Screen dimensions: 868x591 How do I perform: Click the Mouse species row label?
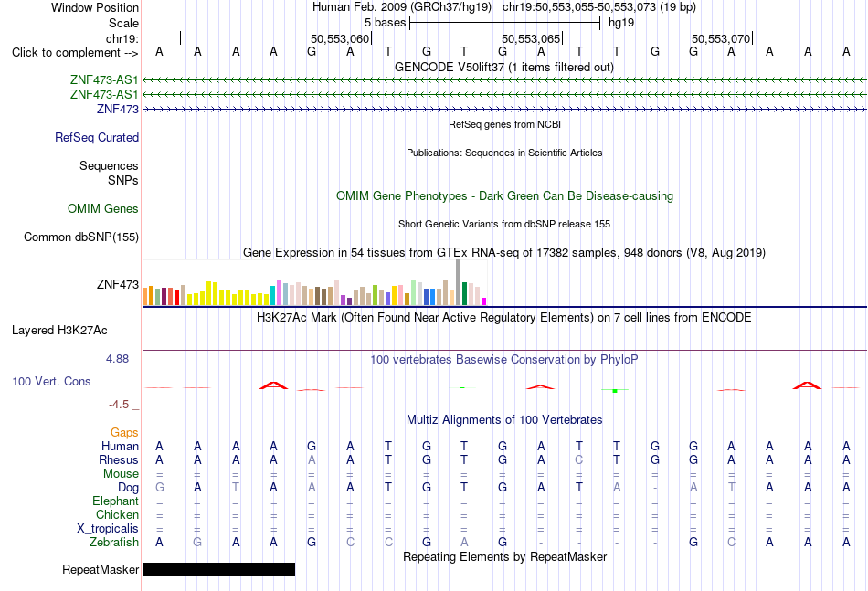coord(121,474)
